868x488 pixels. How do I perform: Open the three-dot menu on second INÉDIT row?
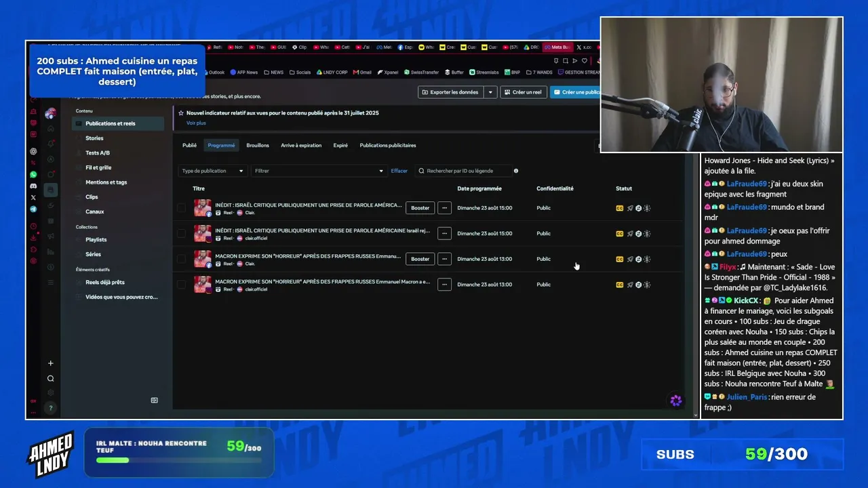pyautogui.click(x=444, y=234)
